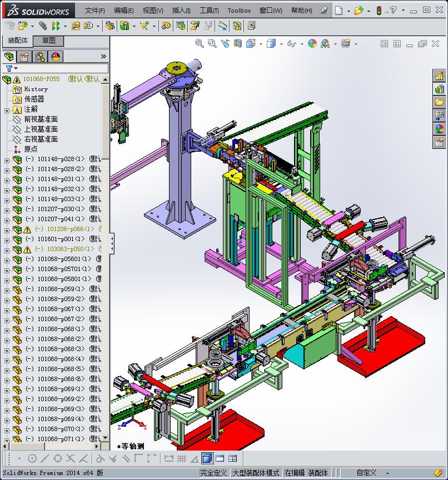The width and height of the screenshot is (448, 480).
Task: Open the ConfigurationManager tab icon
Action: [x=40, y=57]
